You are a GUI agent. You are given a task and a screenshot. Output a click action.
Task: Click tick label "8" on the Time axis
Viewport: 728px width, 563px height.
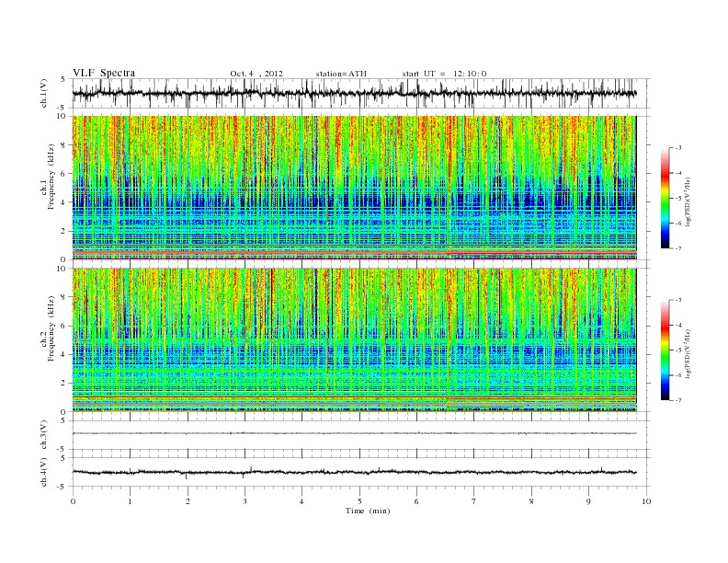[x=531, y=501]
